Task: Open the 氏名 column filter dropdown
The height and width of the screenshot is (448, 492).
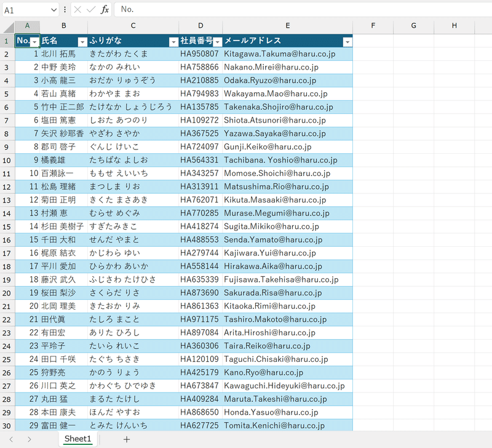Action: click(x=82, y=41)
